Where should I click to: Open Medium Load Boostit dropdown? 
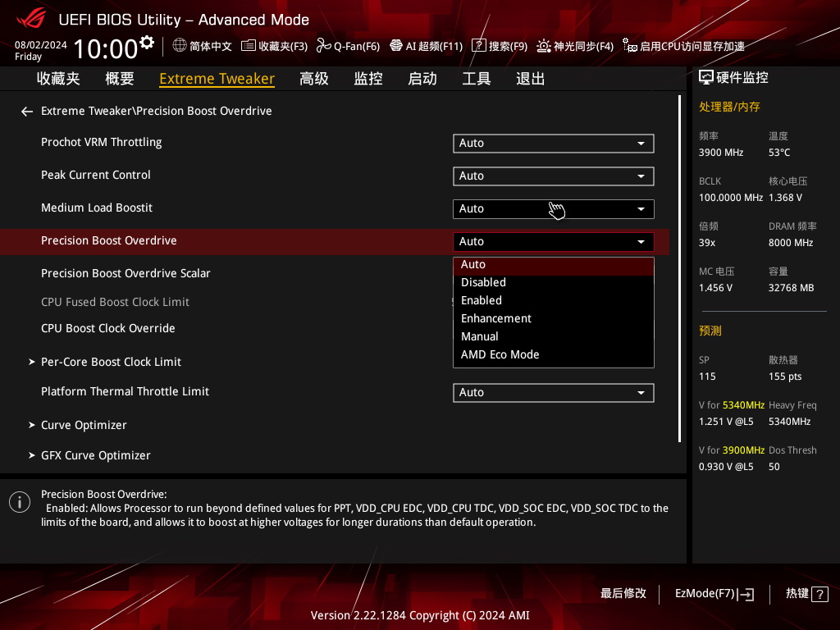point(554,209)
